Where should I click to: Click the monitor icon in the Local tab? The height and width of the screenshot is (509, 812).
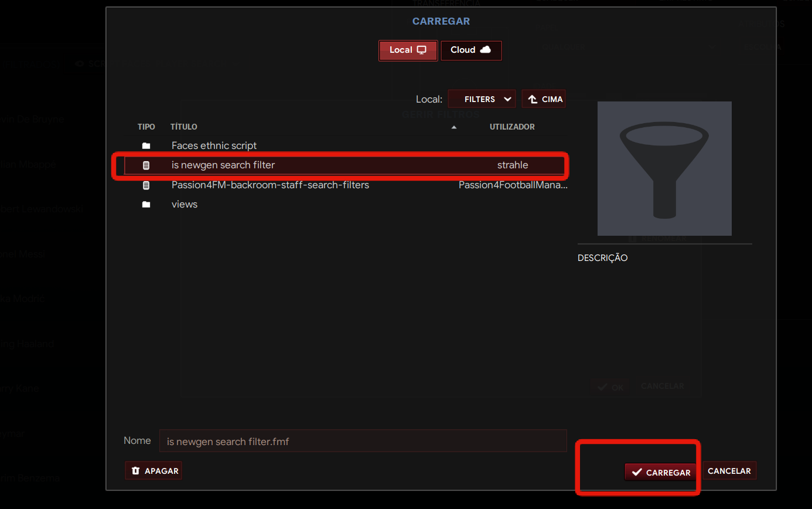point(422,50)
